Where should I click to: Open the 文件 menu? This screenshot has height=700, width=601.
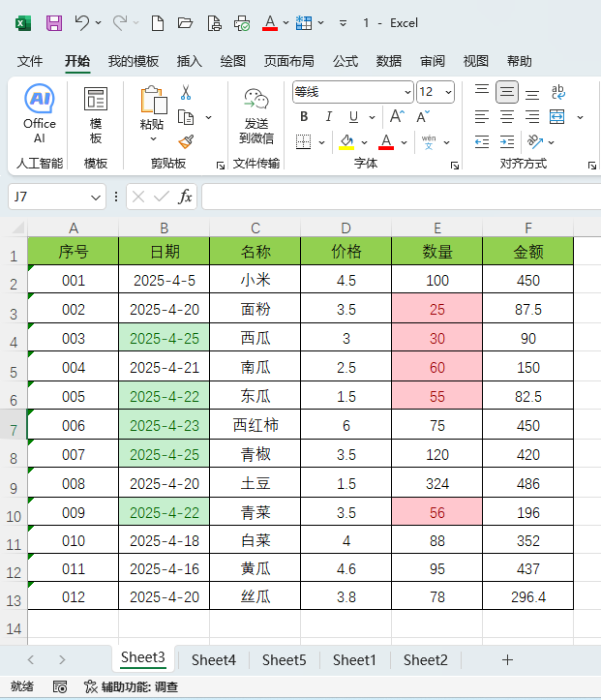point(30,61)
